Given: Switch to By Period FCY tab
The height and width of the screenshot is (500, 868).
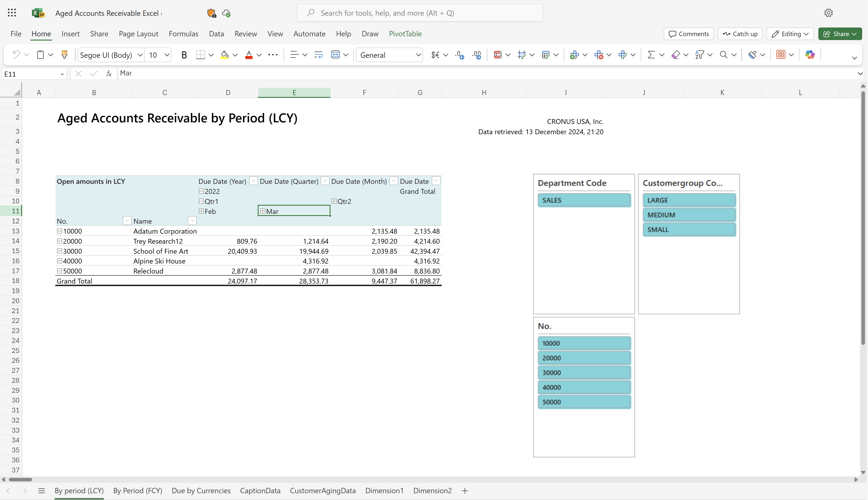Looking at the screenshot, I should pos(138,490).
